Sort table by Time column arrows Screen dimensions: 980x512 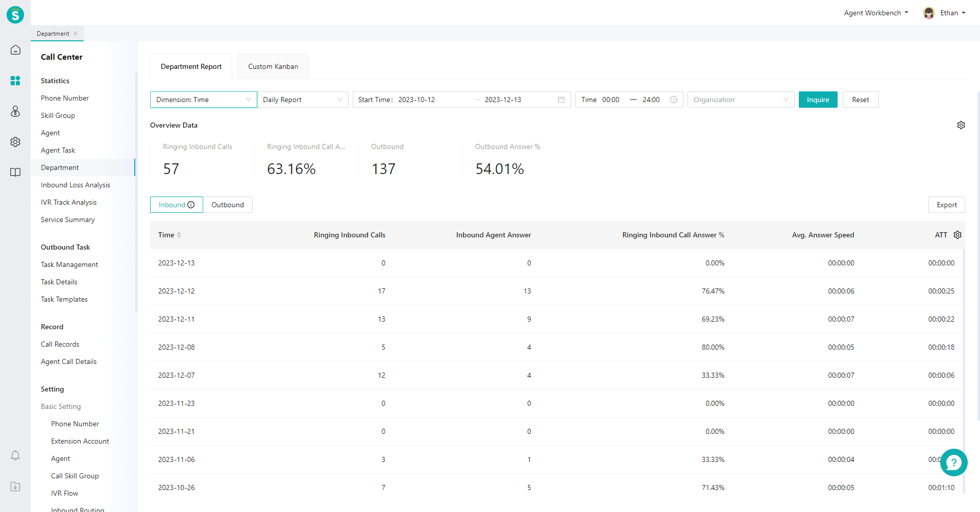coord(179,235)
